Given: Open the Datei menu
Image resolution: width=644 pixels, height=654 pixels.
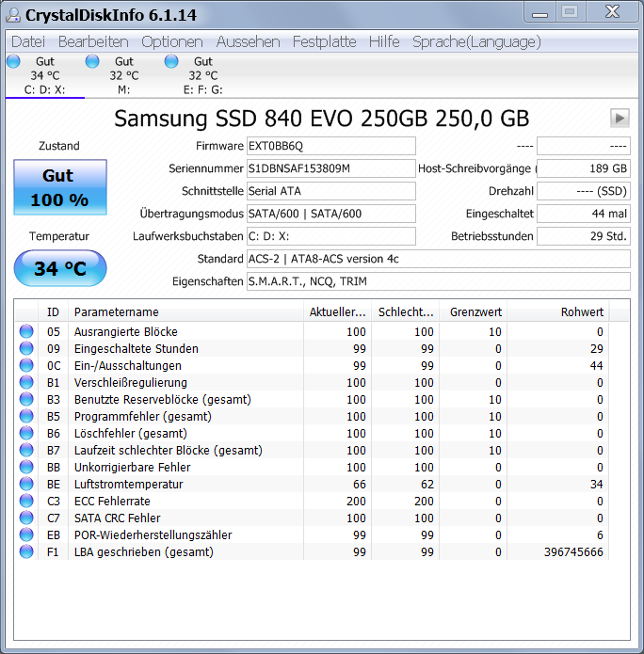Looking at the screenshot, I should click(x=28, y=41).
